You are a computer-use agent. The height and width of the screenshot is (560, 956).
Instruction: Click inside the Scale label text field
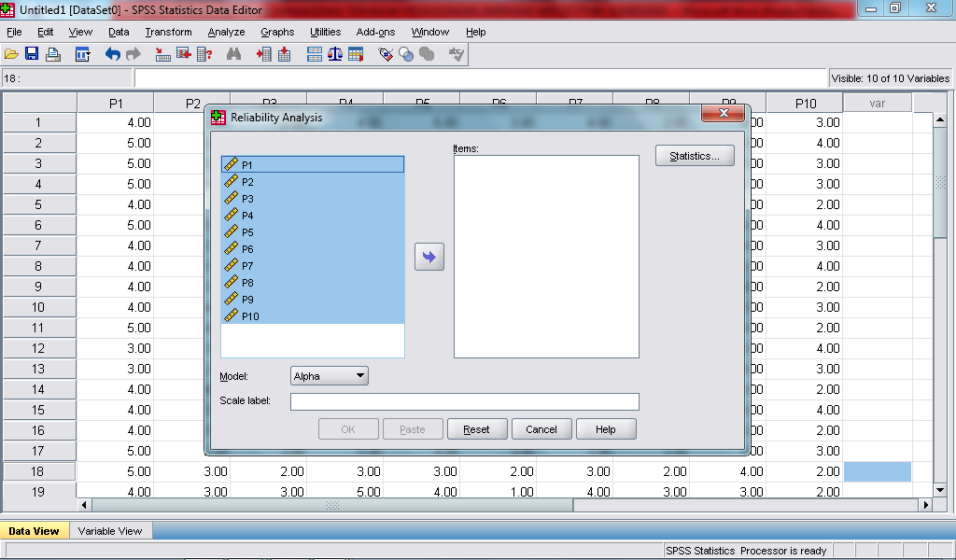[x=465, y=401]
